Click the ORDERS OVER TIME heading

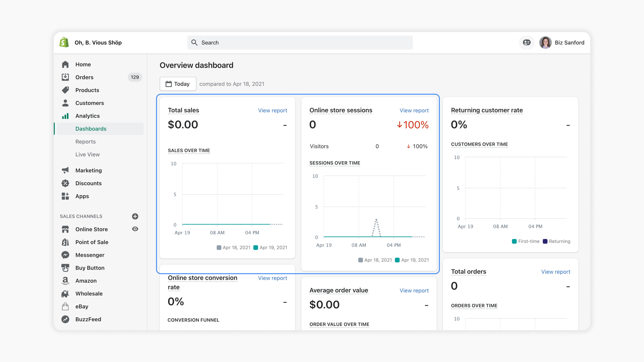click(474, 306)
